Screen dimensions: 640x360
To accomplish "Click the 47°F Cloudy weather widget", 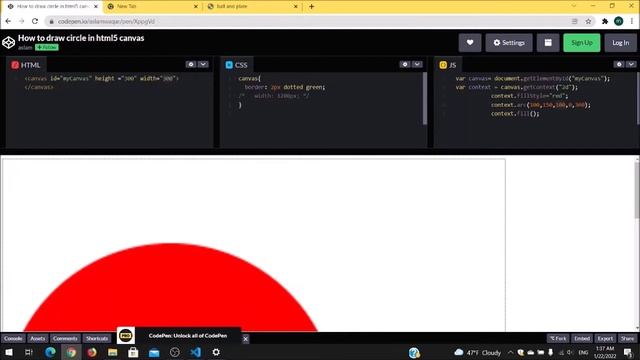I will coord(478,352).
